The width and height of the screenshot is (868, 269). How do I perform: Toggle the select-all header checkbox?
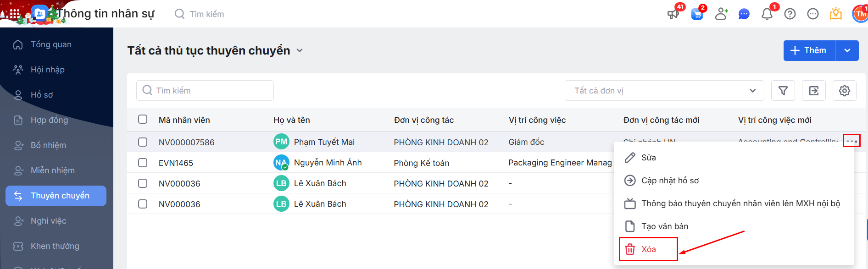pos(143,120)
